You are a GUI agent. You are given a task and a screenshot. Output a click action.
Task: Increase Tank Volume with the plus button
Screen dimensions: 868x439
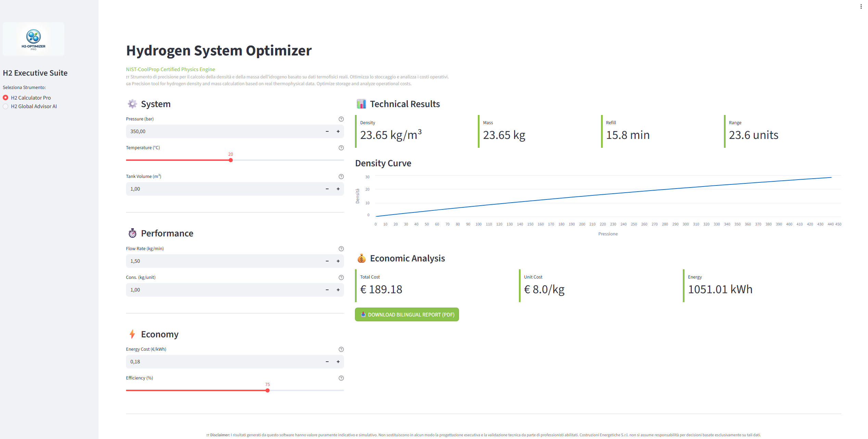pyautogui.click(x=338, y=189)
